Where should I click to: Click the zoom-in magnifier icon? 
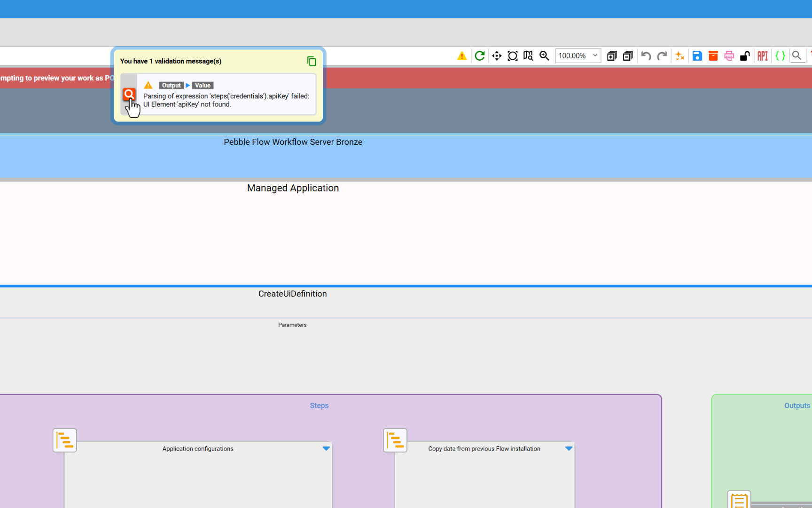tap(544, 56)
